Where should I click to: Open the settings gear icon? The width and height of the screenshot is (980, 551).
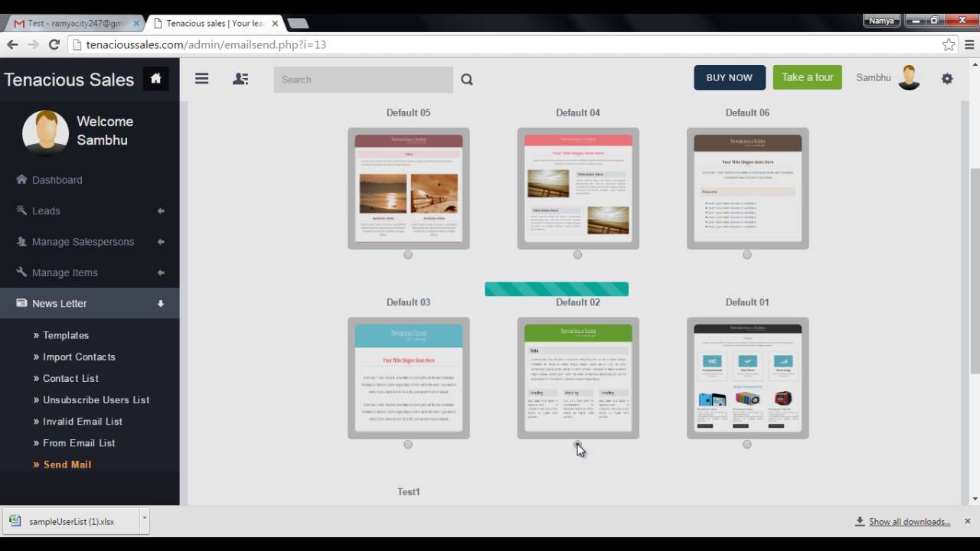point(947,78)
